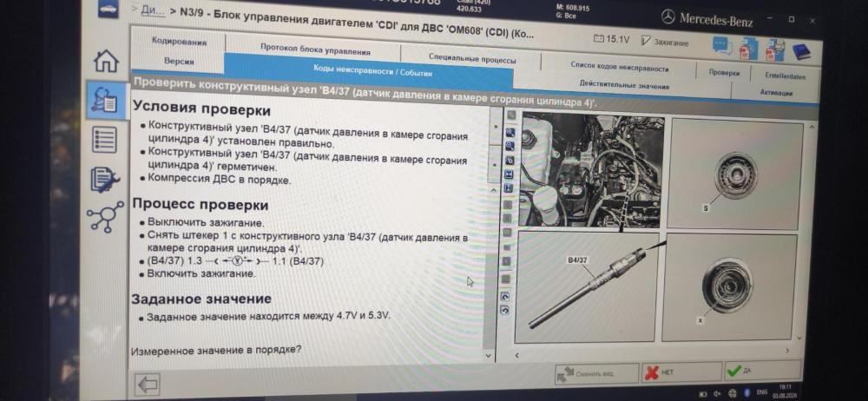This screenshot has height=401, width=868.
Task: Click the rotate counterclockwise image tool
Action: [x=504, y=311]
